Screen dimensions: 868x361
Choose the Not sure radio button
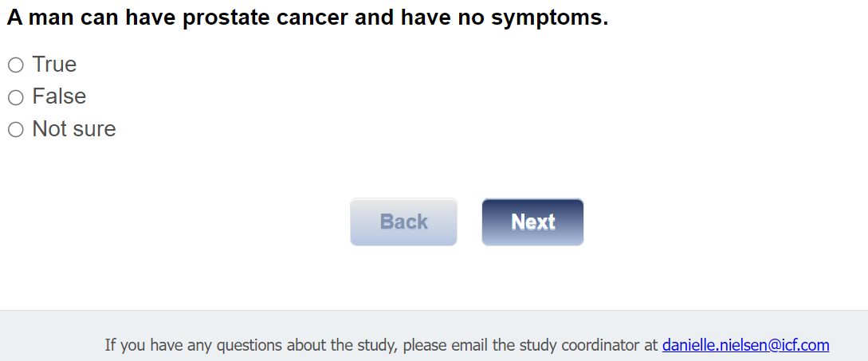pyautogui.click(x=15, y=129)
